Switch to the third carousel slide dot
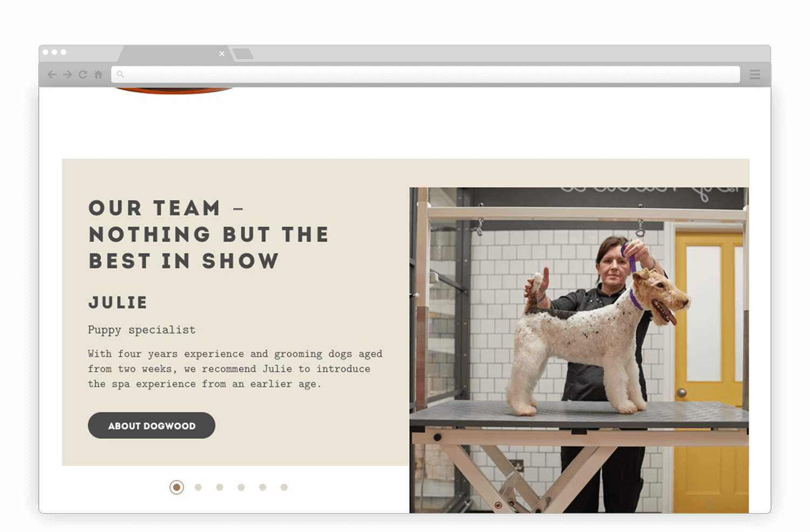Screen dimensions: 810x532 click(220, 487)
